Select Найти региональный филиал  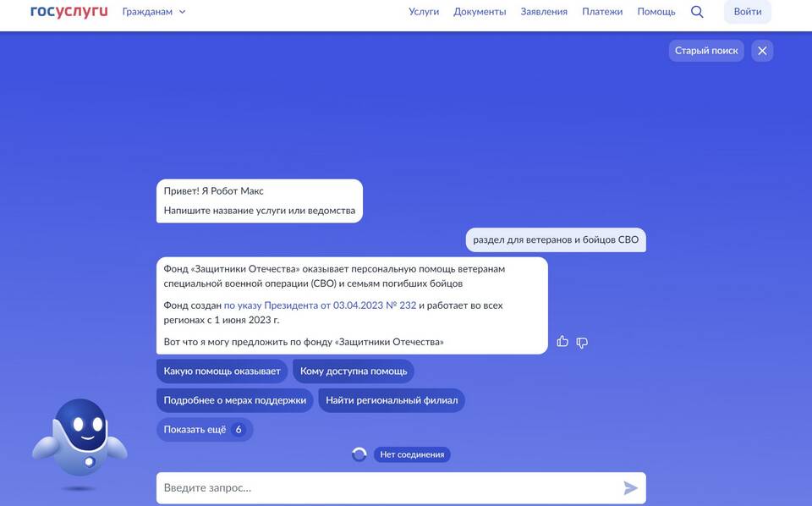click(x=392, y=400)
